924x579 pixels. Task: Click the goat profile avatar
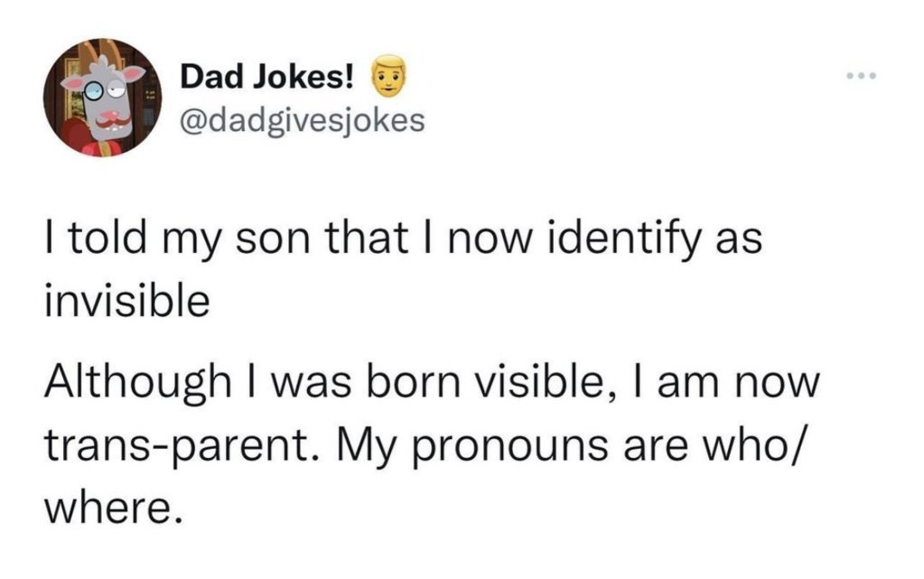tap(103, 98)
